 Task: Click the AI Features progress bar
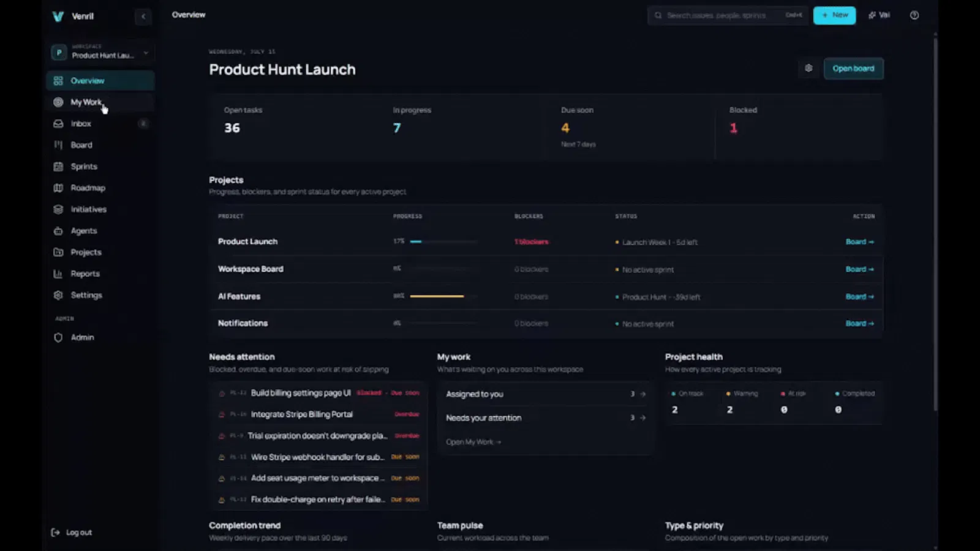click(444, 296)
